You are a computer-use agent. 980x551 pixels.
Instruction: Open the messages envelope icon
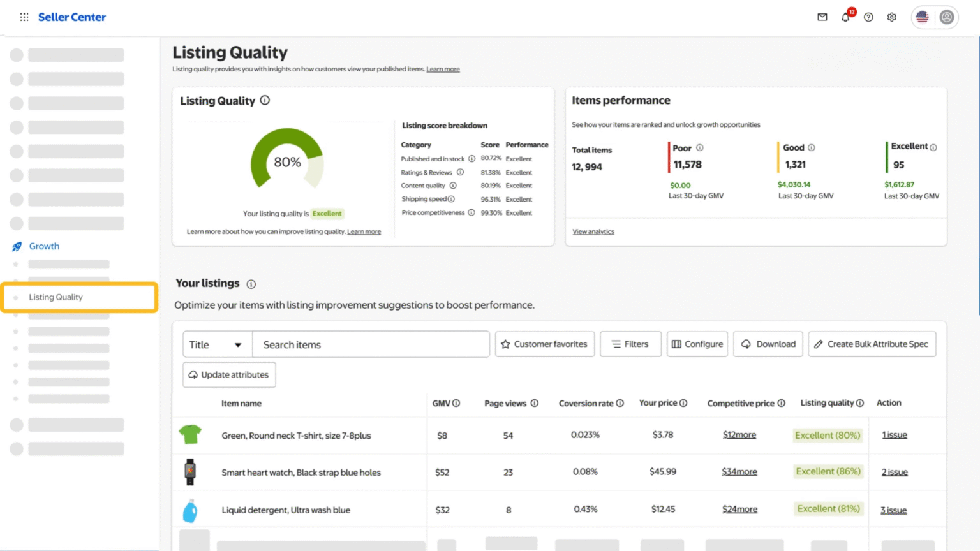[822, 17]
